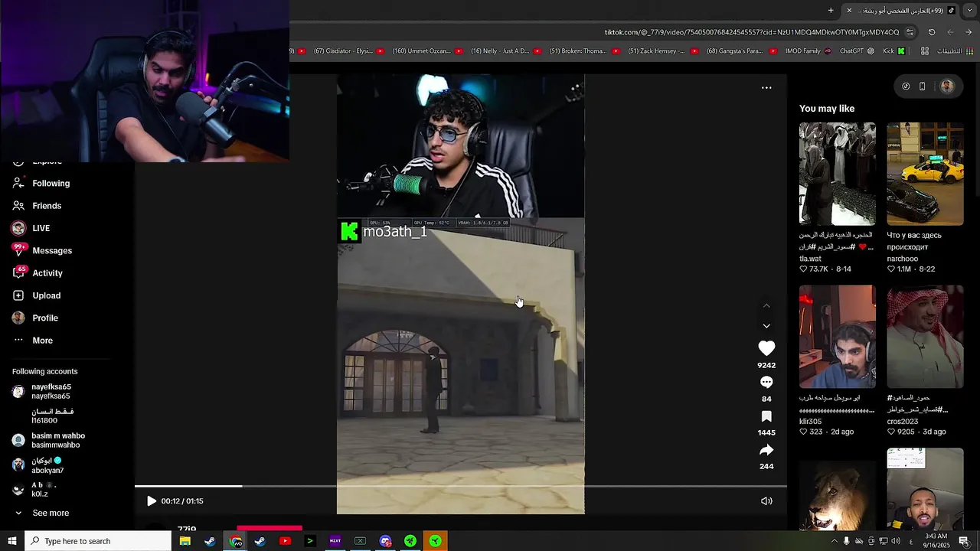Play the paused video
Viewport: 980px width, 551px height.
pos(151,501)
